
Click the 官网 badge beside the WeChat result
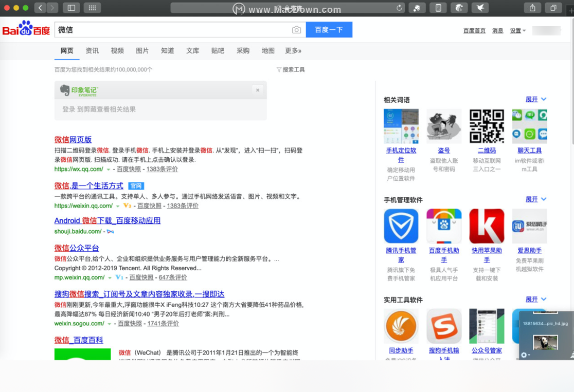[136, 186]
